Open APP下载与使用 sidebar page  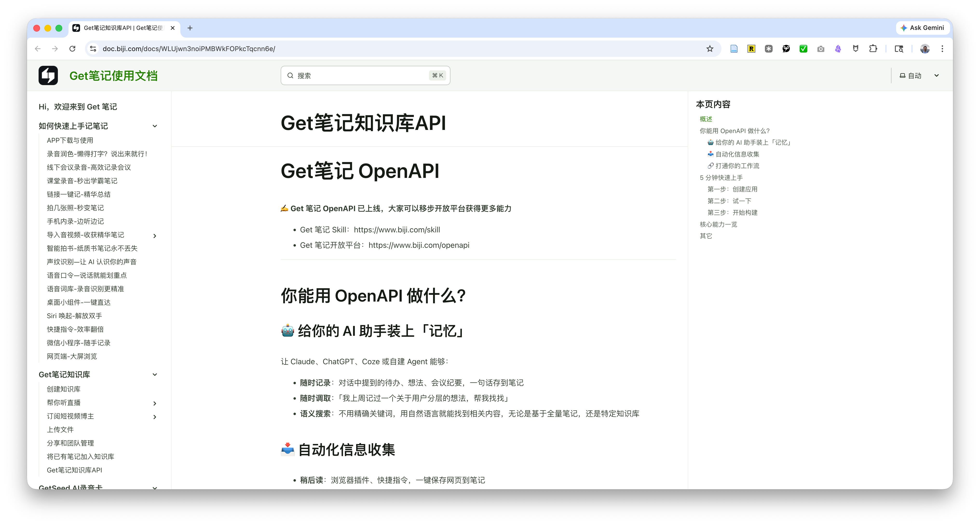70,140
